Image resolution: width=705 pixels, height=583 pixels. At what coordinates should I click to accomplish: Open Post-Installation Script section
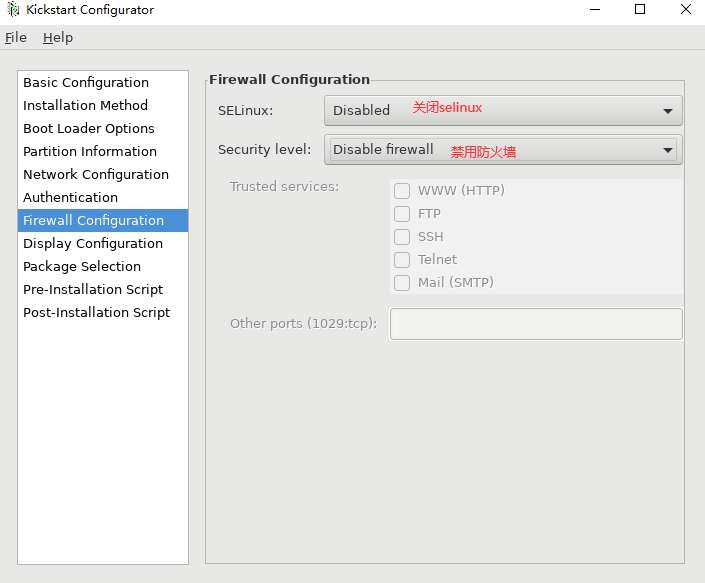pos(103,312)
